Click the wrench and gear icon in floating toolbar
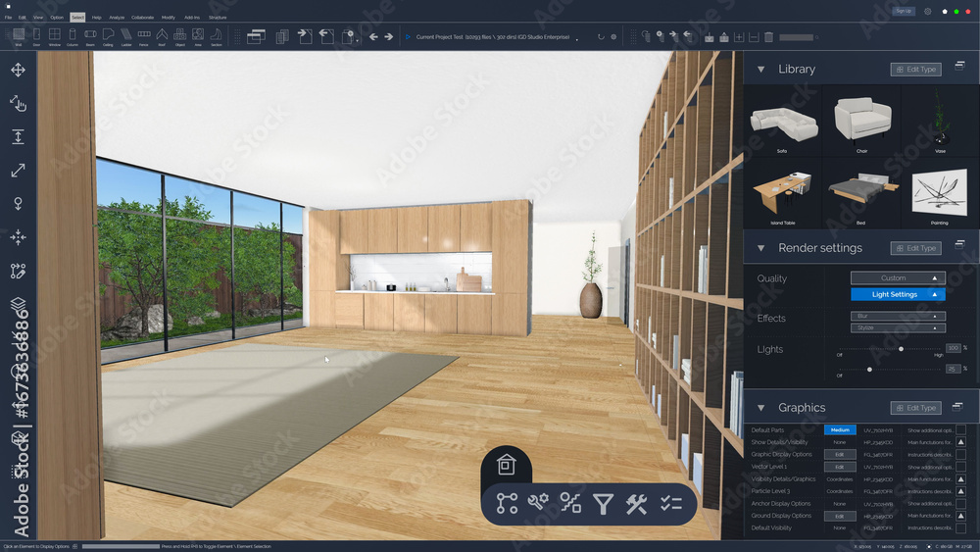The image size is (980, 552). (x=538, y=502)
